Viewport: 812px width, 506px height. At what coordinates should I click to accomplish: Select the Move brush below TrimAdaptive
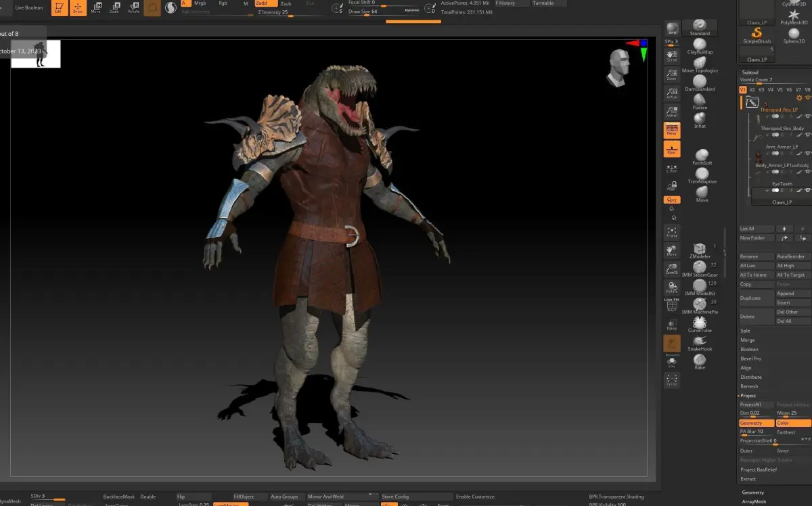click(x=702, y=194)
